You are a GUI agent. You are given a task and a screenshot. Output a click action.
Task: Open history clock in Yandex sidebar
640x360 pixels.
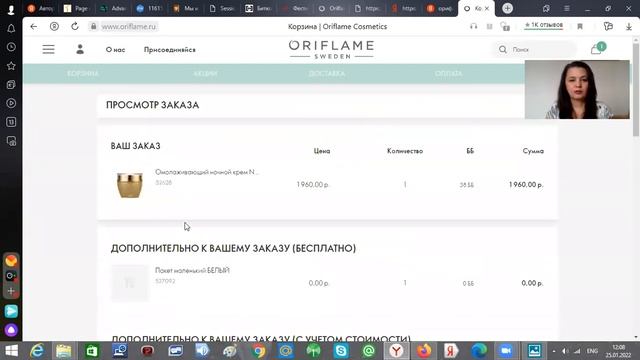(x=11, y=47)
